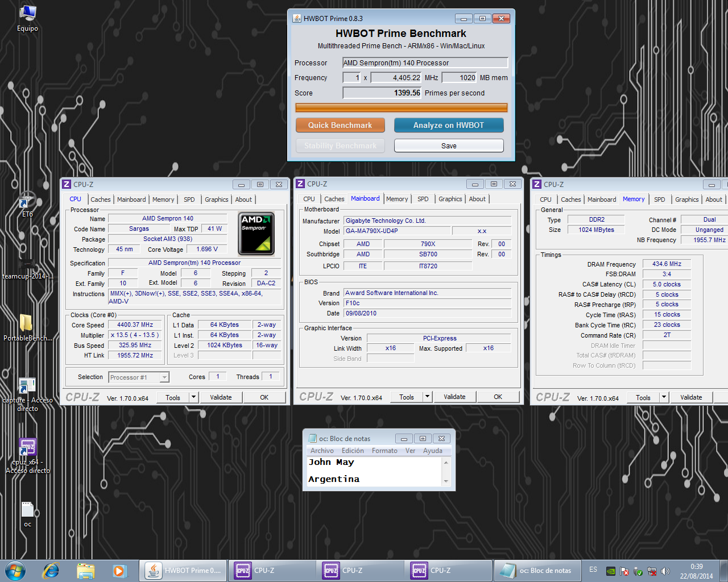Open the media player taskbar icon
Image resolution: width=728 pixels, height=582 pixels.
click(x=119, y=571)
